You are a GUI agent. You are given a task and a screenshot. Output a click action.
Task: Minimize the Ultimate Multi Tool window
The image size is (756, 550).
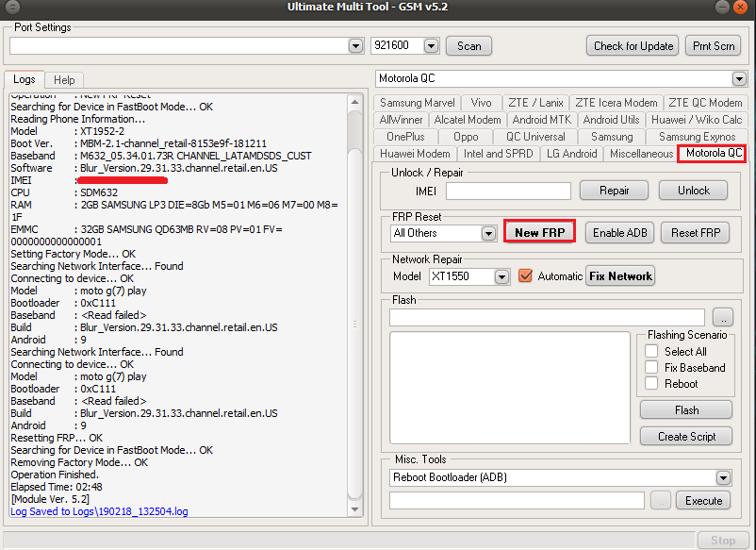722,7
